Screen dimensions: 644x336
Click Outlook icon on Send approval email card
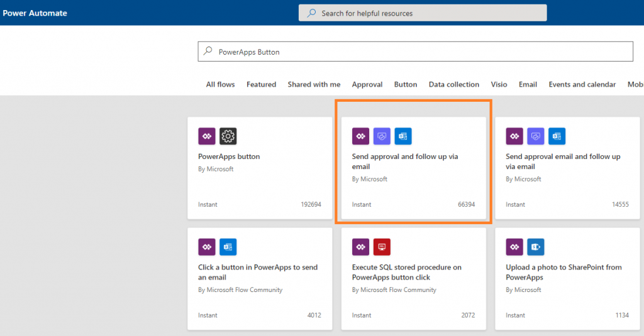557,136
